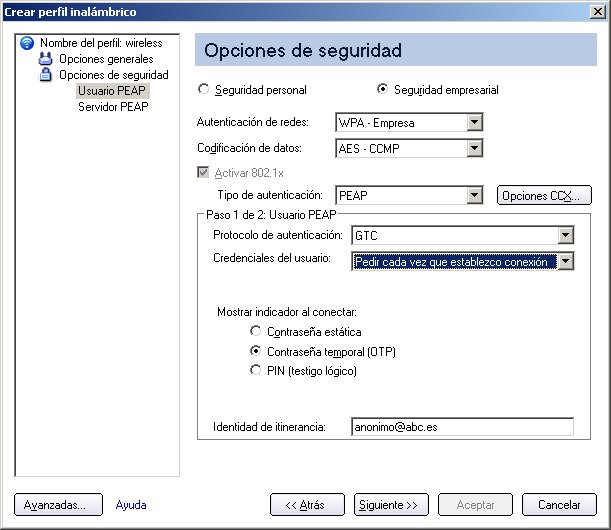Proceed with Siguiente >> button

(391, 505)
